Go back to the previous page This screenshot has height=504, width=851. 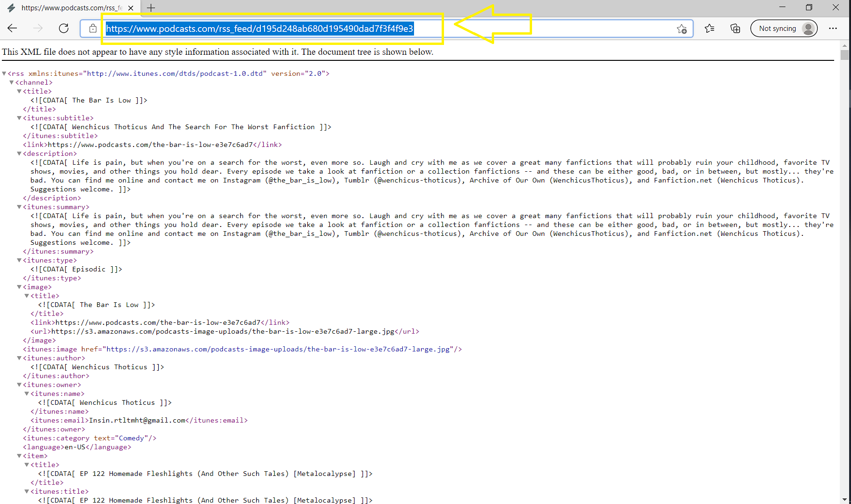coord(13,29)
